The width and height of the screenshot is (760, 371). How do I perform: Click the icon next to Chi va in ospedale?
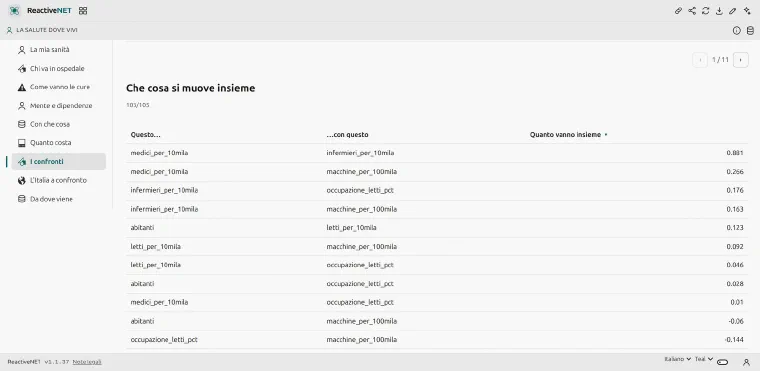(21, 69)
